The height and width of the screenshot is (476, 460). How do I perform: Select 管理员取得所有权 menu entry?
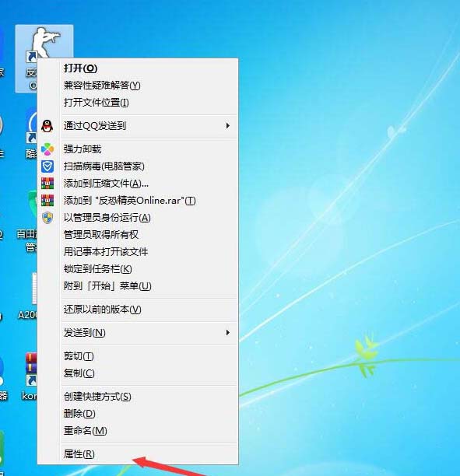[x=149, y=235]
